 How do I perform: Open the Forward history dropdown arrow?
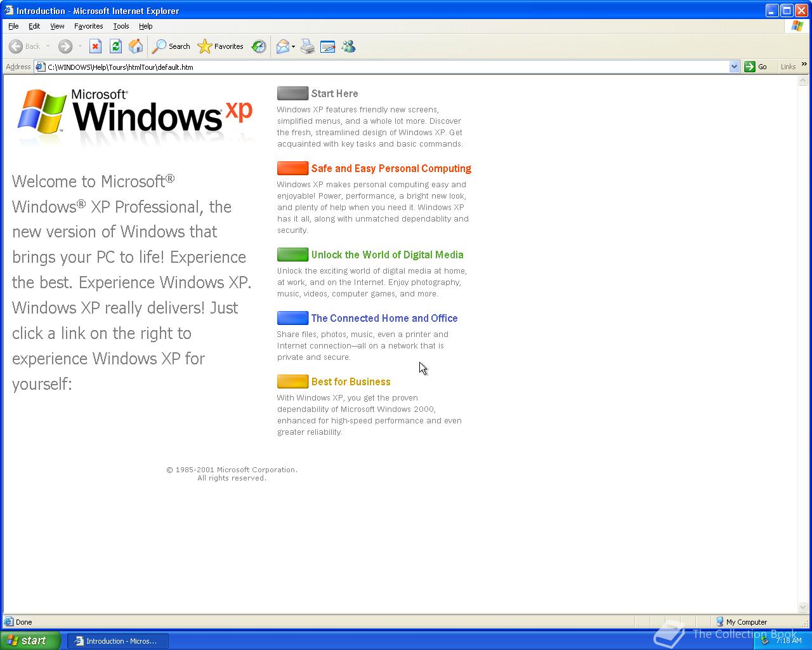(x=80, y=46)
